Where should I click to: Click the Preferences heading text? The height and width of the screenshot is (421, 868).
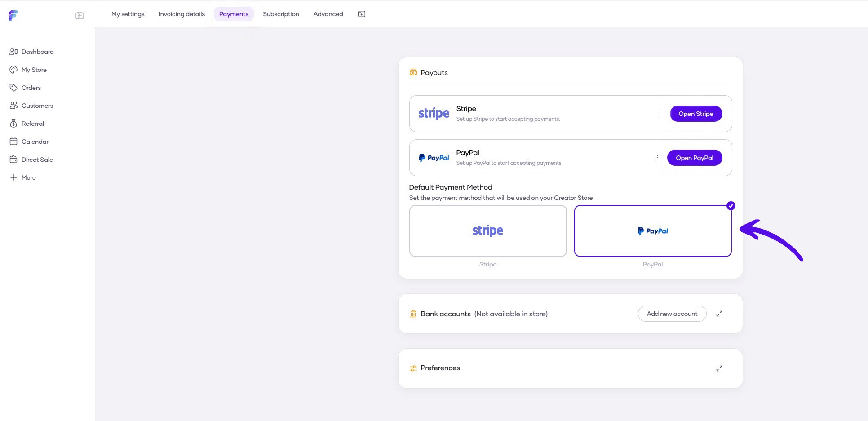point(440,368)
